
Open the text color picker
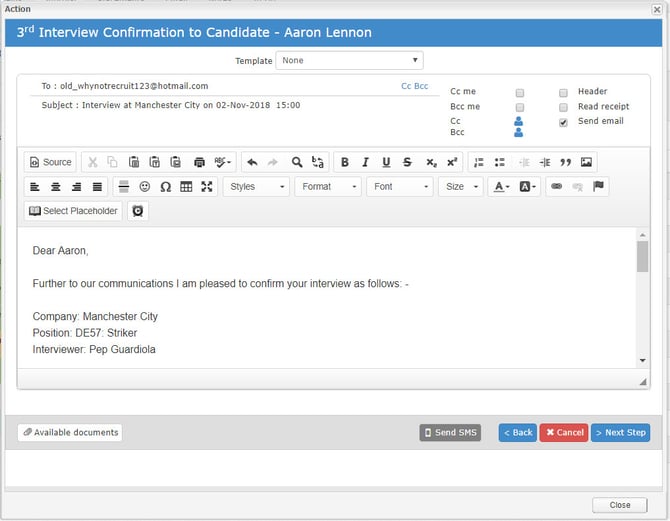pos(502,187)
